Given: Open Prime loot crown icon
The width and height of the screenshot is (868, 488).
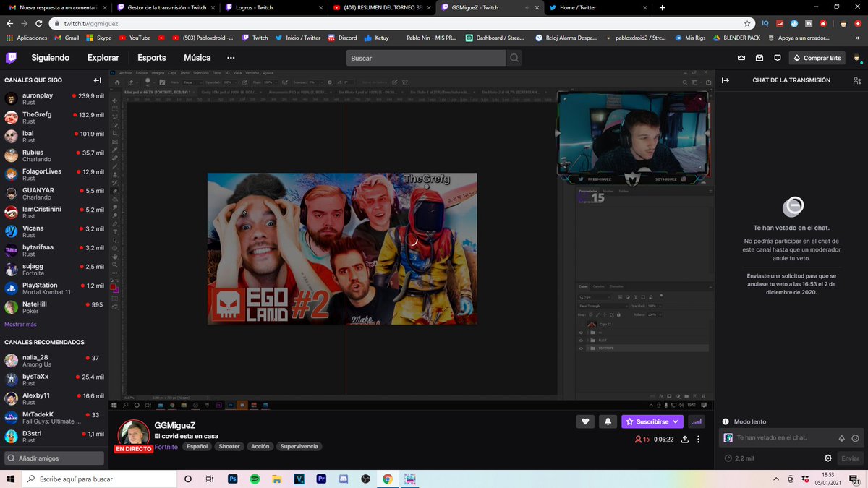Looking at the screenshot, I should coord(741,58).
